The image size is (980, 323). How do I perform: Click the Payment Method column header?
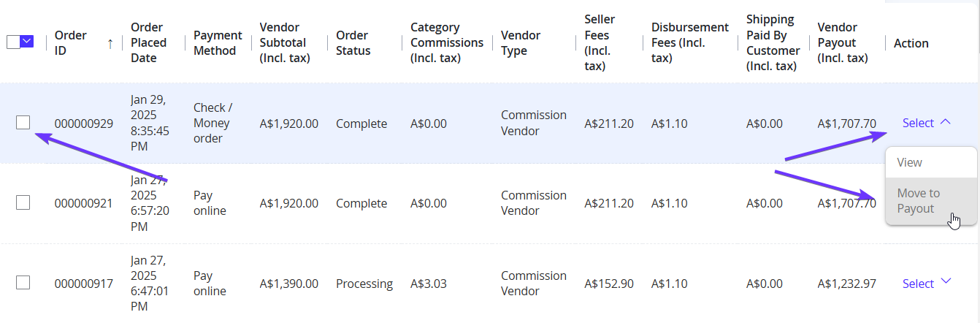218,43
